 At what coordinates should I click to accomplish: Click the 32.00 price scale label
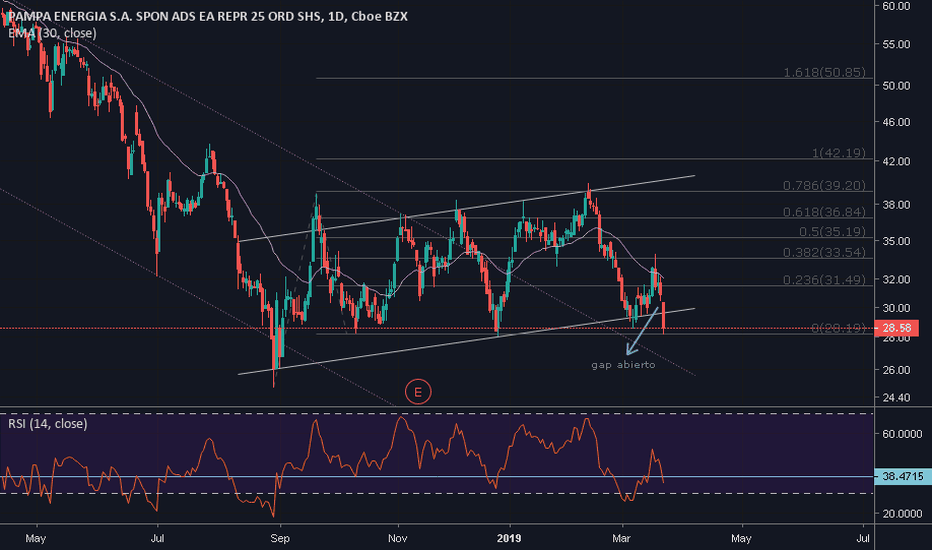coord(896,279)
